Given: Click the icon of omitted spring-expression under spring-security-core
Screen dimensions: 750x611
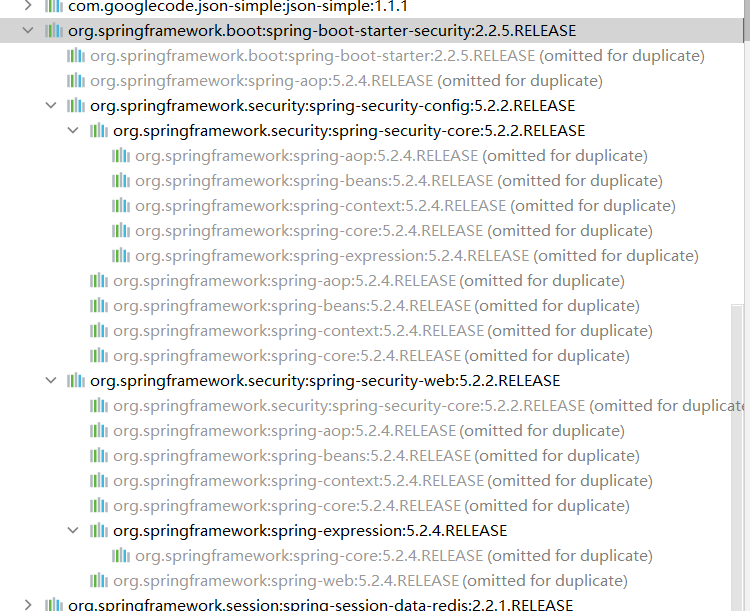Looking at the screenshot, I should click(121, 255).
